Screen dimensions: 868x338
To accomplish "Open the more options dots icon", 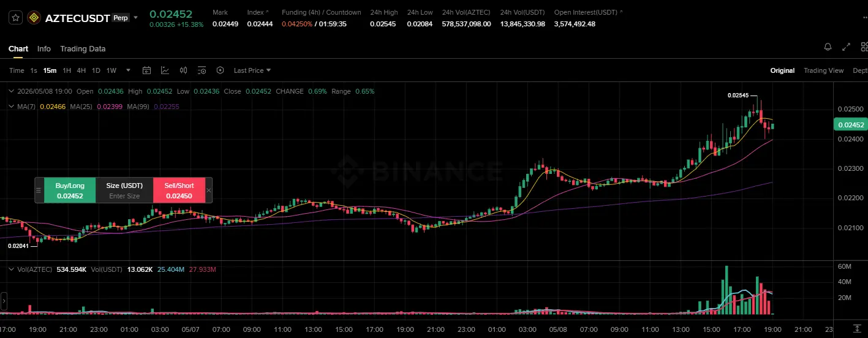I will coord(864,18).
